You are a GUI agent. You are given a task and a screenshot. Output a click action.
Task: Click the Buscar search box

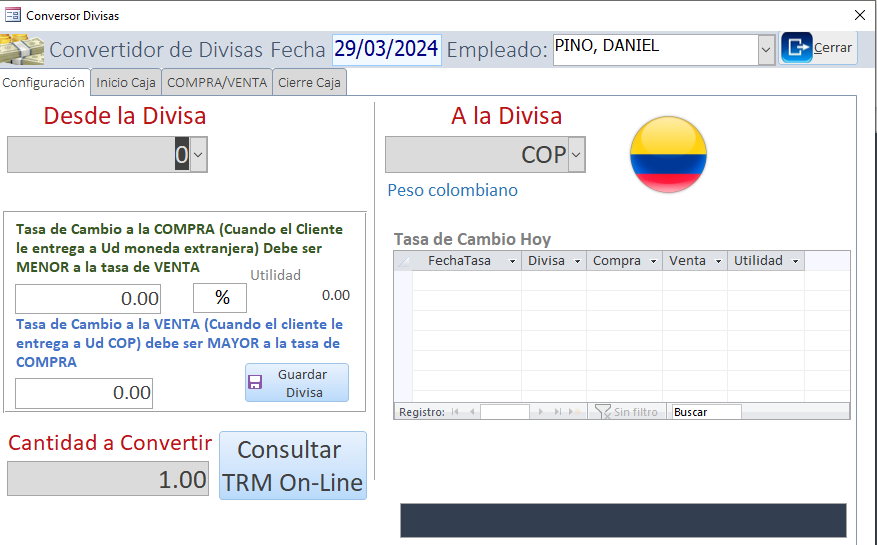706,412
